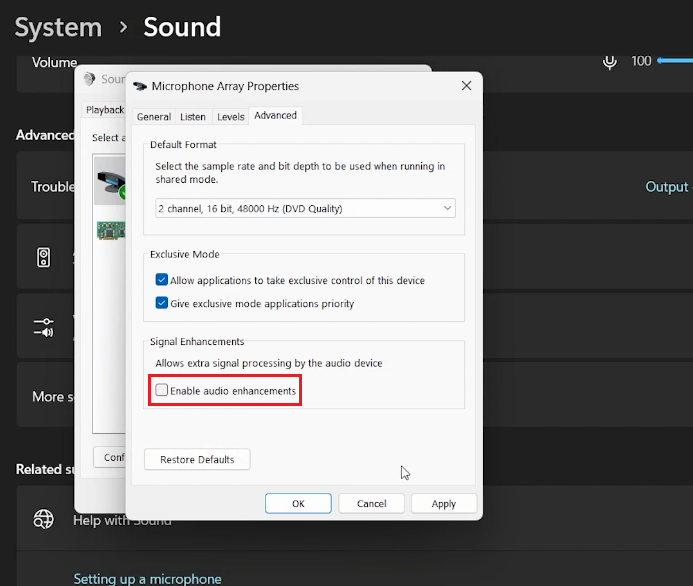Click OK to confirm microphone properties
Image resolution: width=693 pixels, height=586 pixels.
click(298, 504)
